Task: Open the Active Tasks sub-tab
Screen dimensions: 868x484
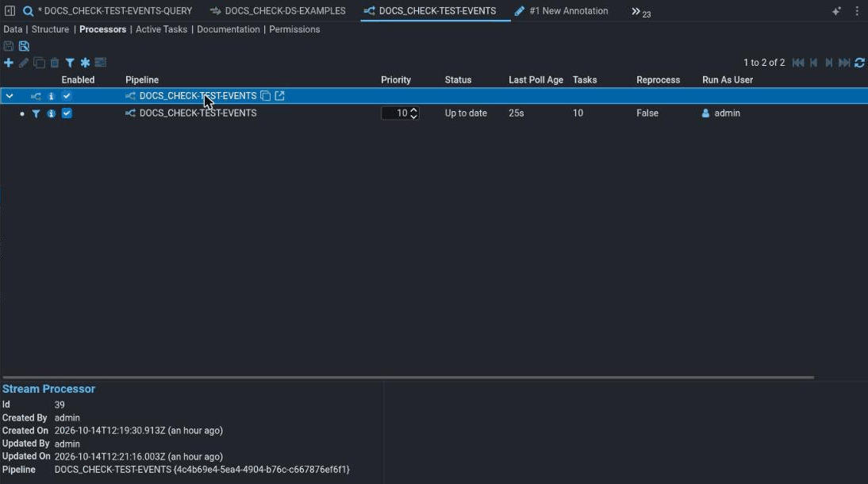Action: (162, 29)
